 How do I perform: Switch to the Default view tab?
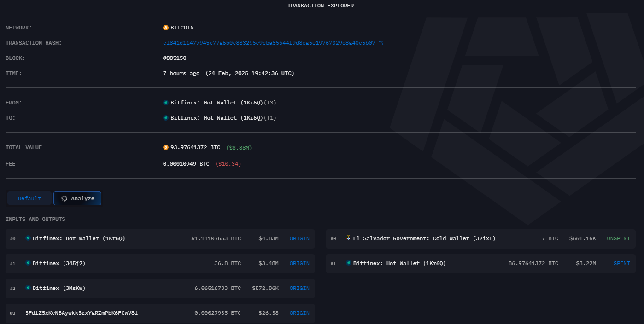coord(29,198)
